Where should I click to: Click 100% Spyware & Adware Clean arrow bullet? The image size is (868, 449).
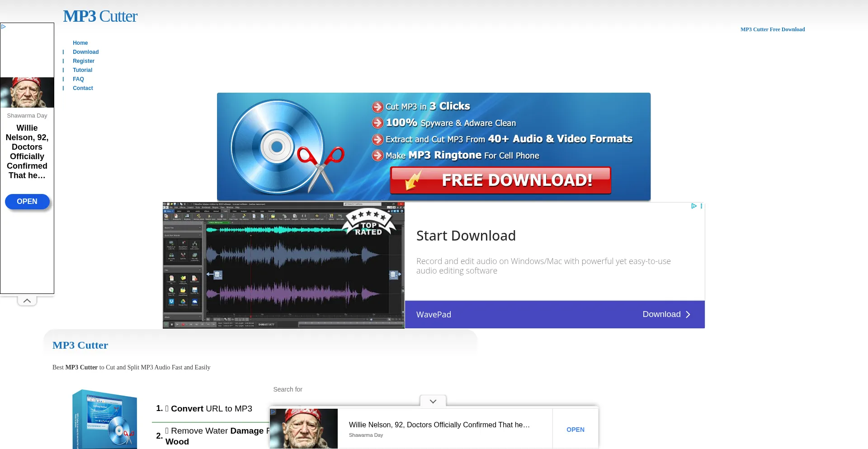point(377,123)
